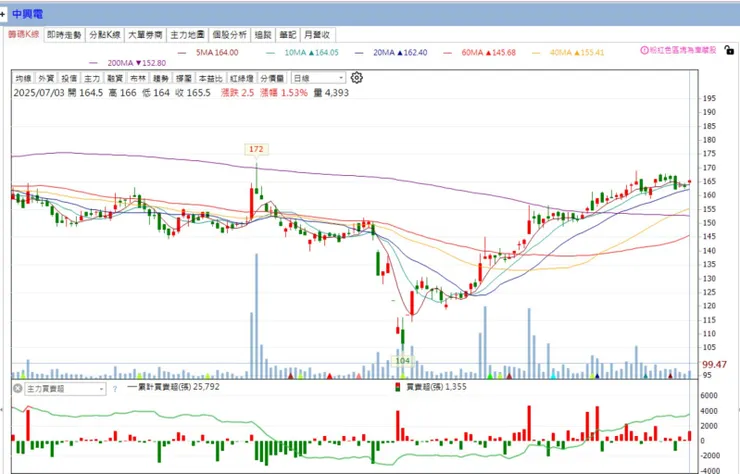740x474 pixels.
Task: Open the 月營收 tab
Action: (x=317, y=35)
